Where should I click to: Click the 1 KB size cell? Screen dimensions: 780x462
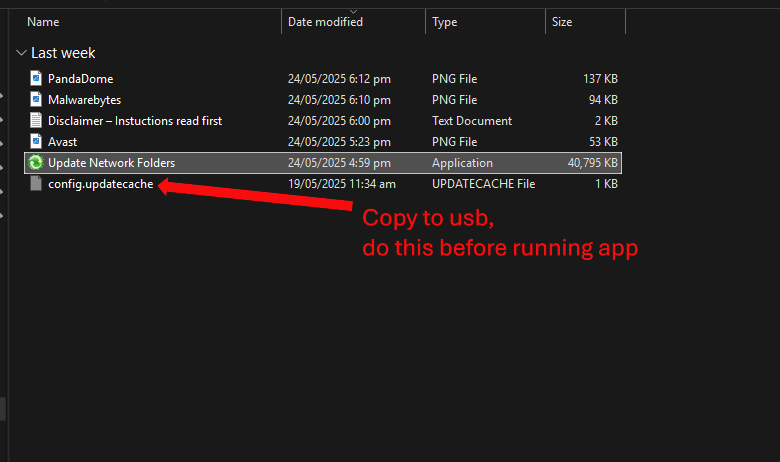click(x=606, y=184)
